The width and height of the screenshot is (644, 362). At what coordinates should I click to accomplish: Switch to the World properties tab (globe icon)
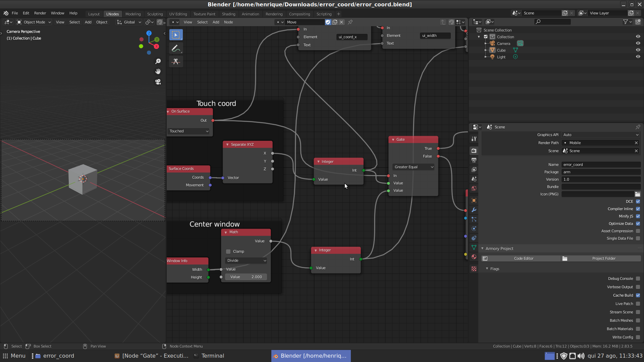474,188
